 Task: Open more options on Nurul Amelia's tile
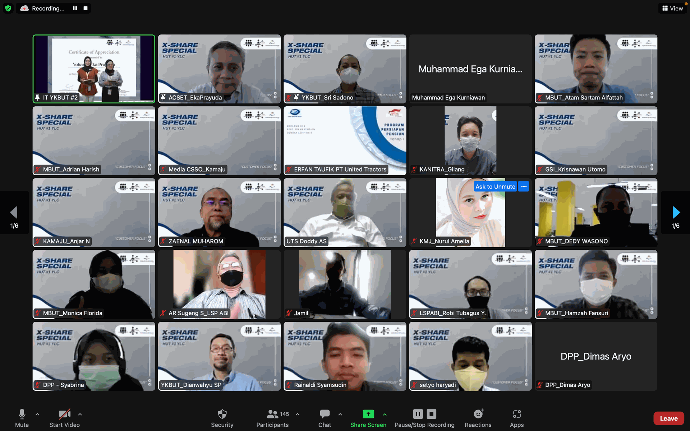(523, 187)
